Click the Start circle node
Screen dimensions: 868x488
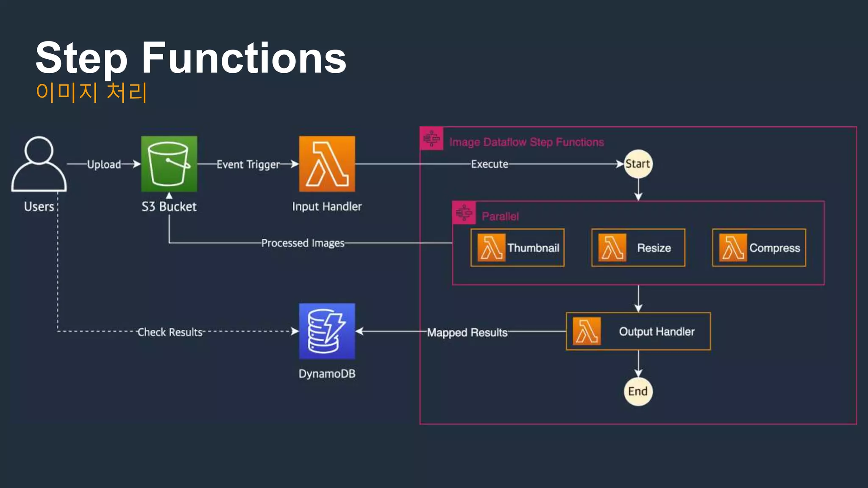pyautogui.click(x=638, y=164)
